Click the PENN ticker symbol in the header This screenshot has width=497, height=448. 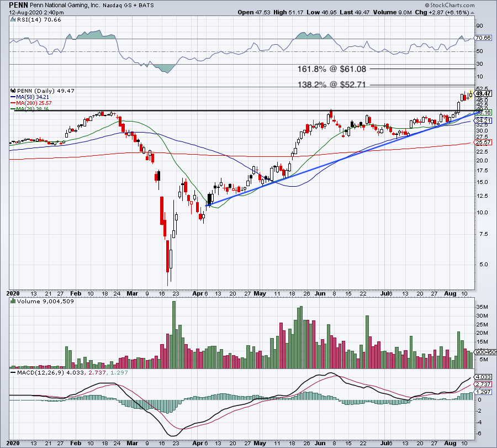point(18,5)
